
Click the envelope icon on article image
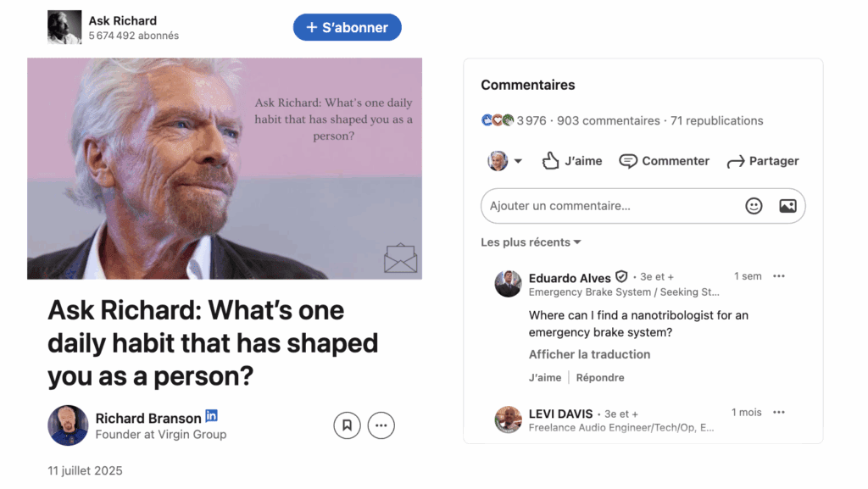400,258
